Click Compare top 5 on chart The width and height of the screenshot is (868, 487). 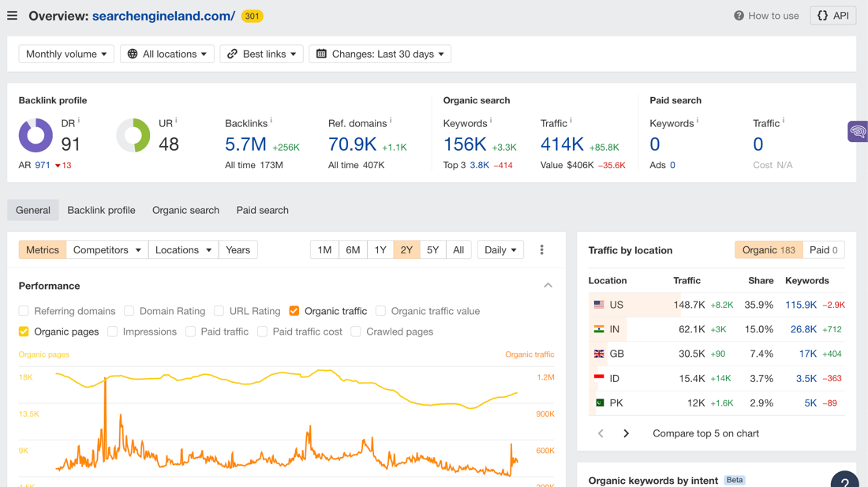pos(705,433)
